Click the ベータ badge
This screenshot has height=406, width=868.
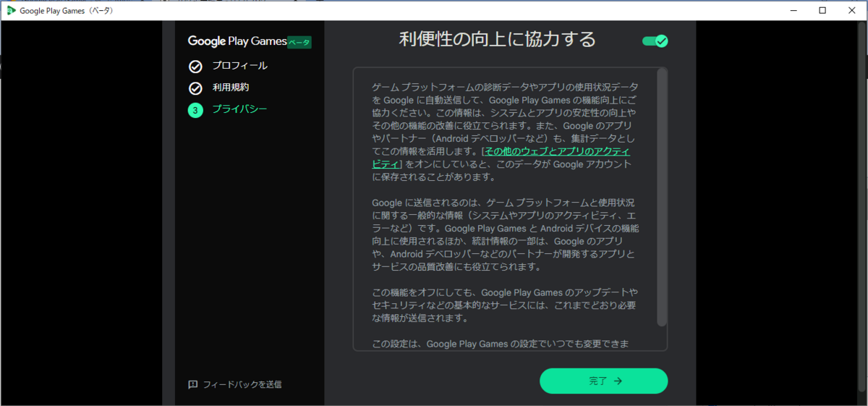tap(299, 43)
